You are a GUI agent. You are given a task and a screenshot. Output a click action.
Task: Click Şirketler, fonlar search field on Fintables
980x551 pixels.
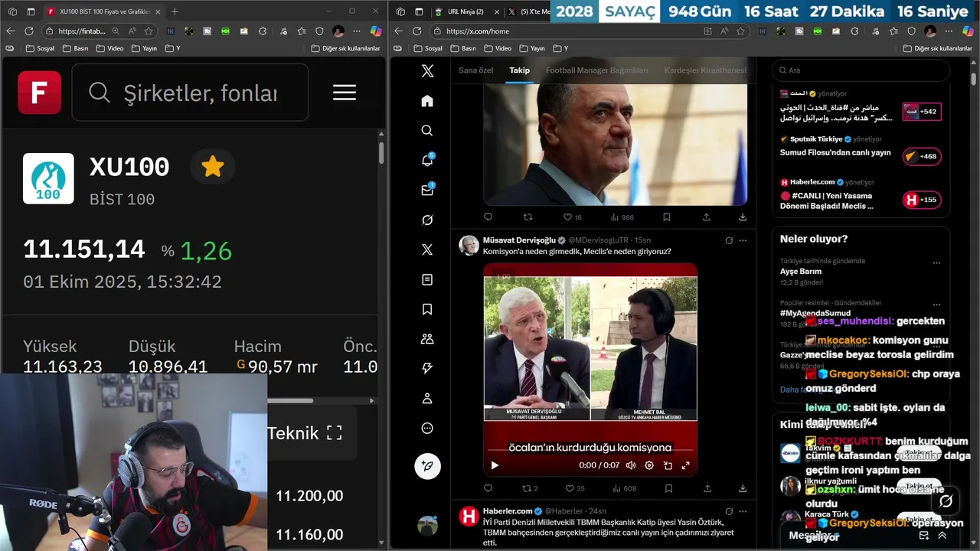click(x=190, y=93)
